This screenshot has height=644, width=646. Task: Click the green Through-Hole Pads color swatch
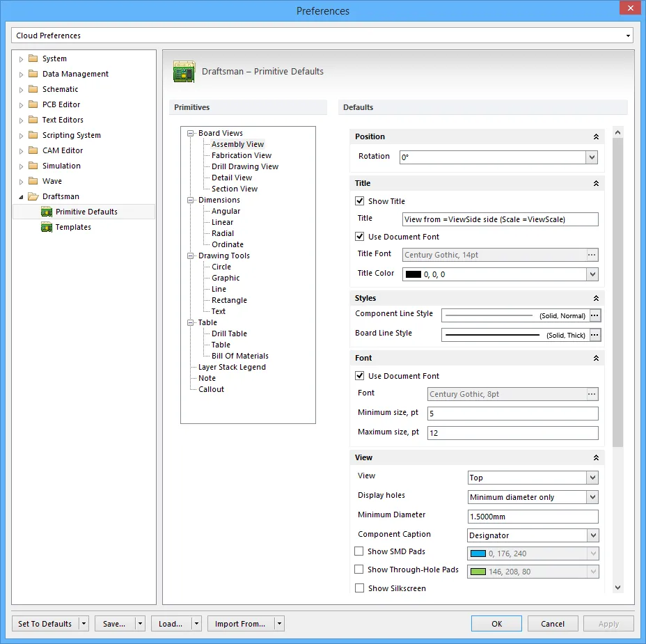[478, 572]
